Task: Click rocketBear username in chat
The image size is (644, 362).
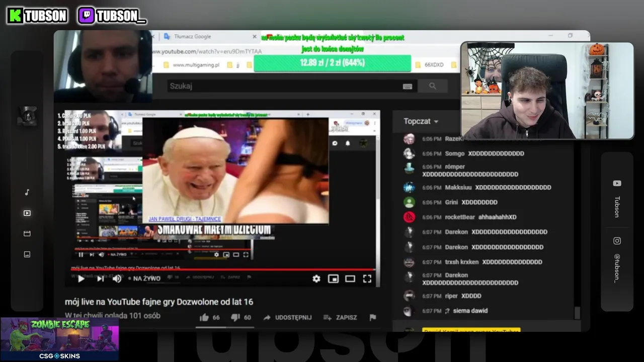Action: [460, 217]
